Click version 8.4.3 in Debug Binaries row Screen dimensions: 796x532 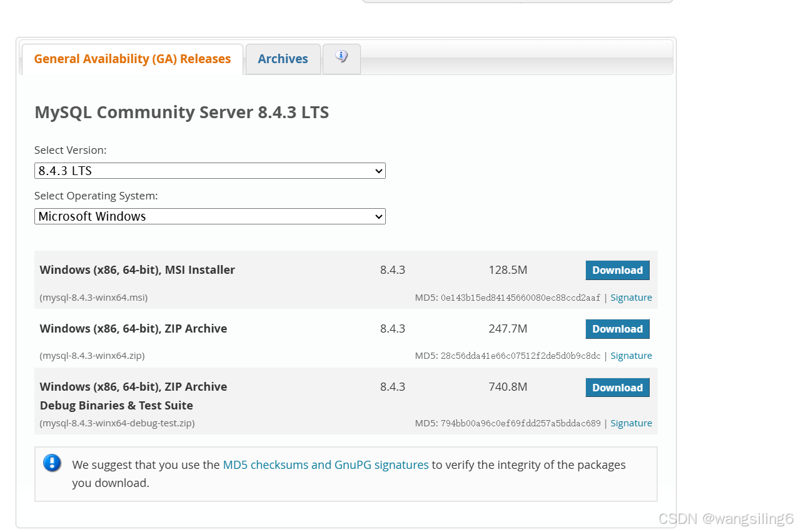[x=393, y=387]
